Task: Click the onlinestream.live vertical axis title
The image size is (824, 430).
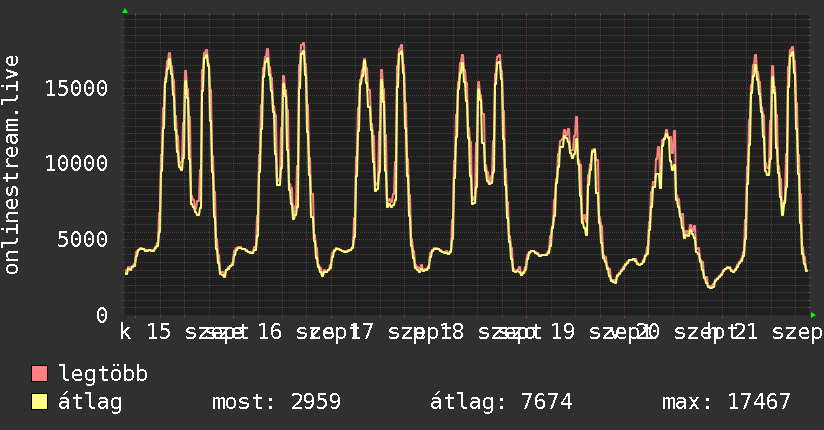Action: (x=11, y=165)
